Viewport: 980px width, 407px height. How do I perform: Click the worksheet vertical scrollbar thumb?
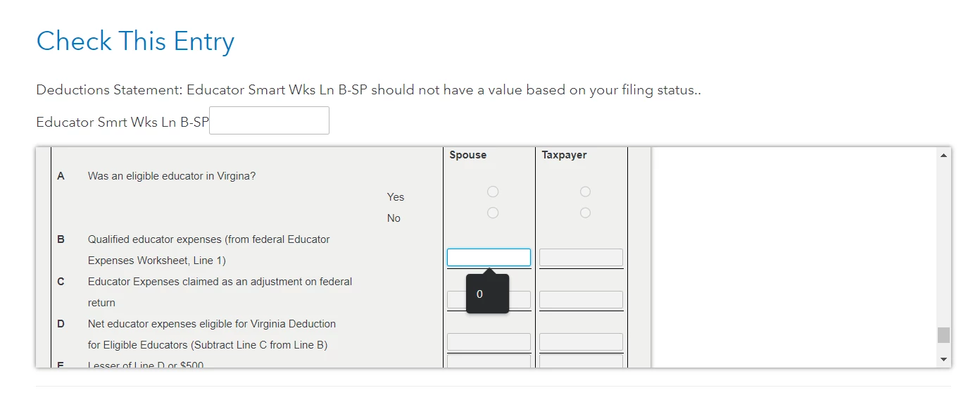coord(944,335)
